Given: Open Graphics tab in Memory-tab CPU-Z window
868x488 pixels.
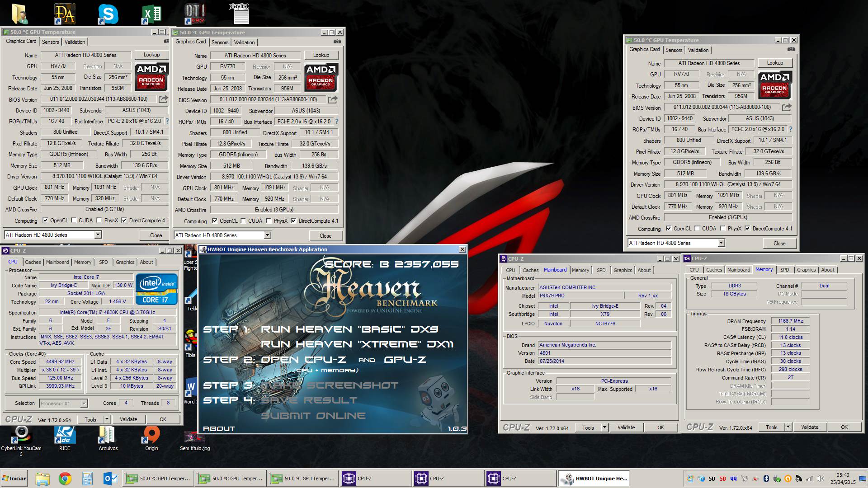Looking at the screenshot, I should pos(806,270).
